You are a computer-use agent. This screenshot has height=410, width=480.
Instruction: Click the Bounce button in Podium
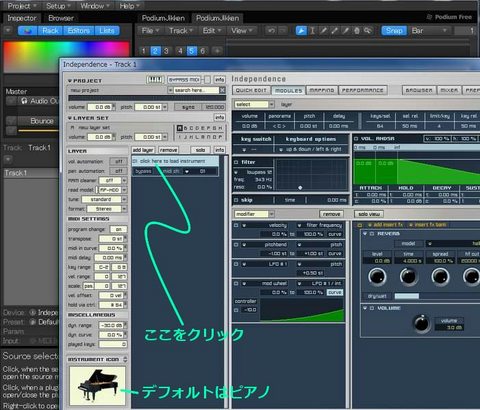click(x=41, y=121)
